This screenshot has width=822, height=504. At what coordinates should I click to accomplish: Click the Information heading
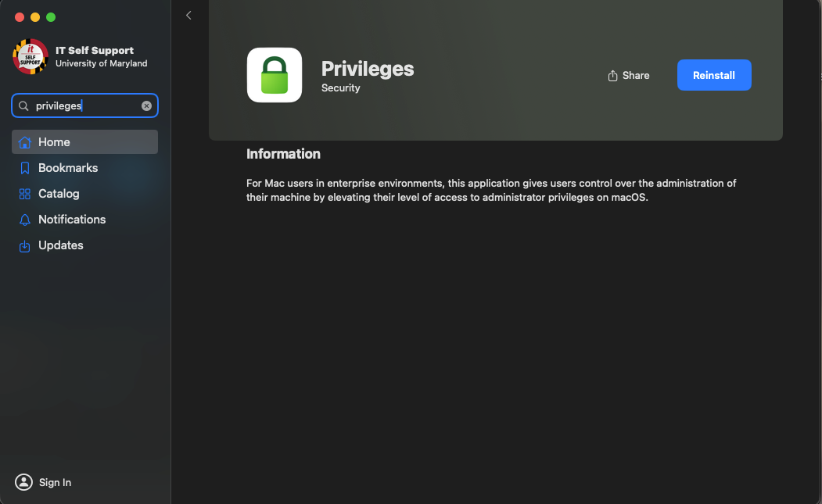(x=283, y=153)
